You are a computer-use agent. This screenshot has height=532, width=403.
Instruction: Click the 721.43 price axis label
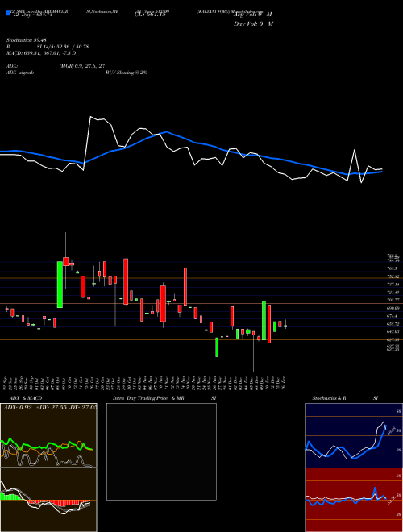point(393,292)
